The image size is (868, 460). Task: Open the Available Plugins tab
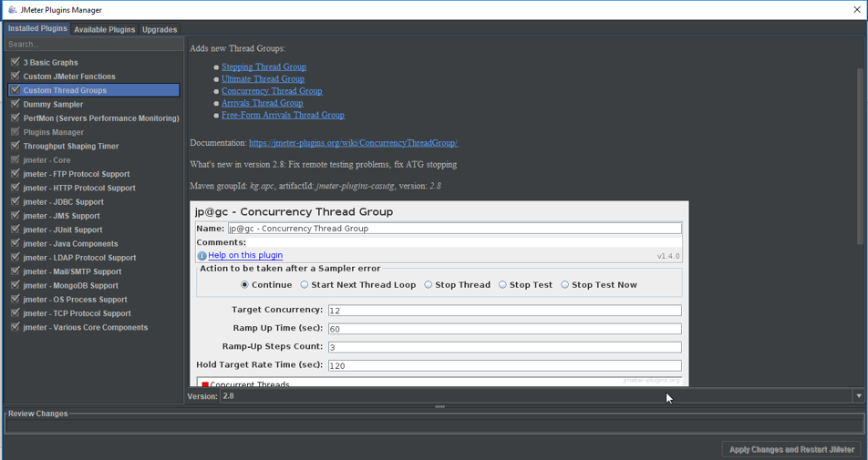tap(105, 29)
